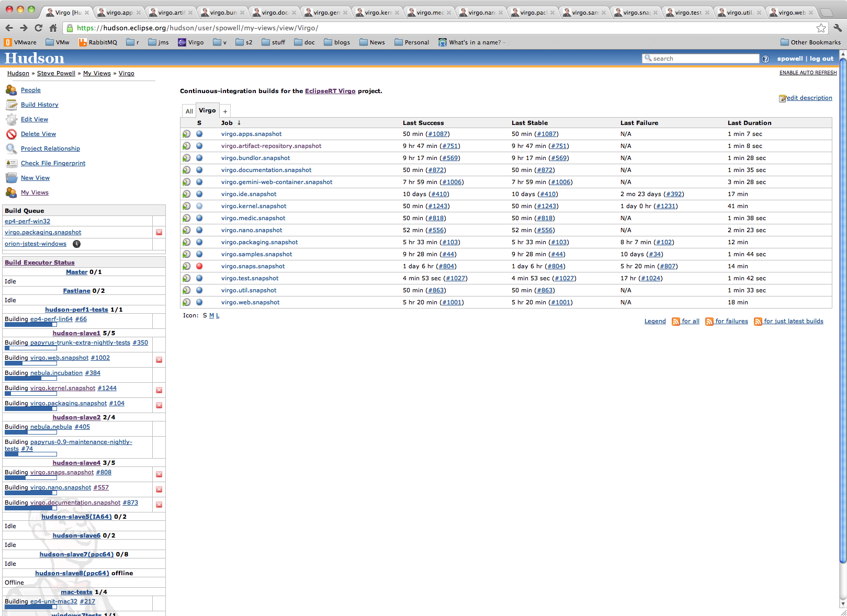This screenshot has width=847, height=616.
Task: Switch icon size to L
Action: [218, 316]
